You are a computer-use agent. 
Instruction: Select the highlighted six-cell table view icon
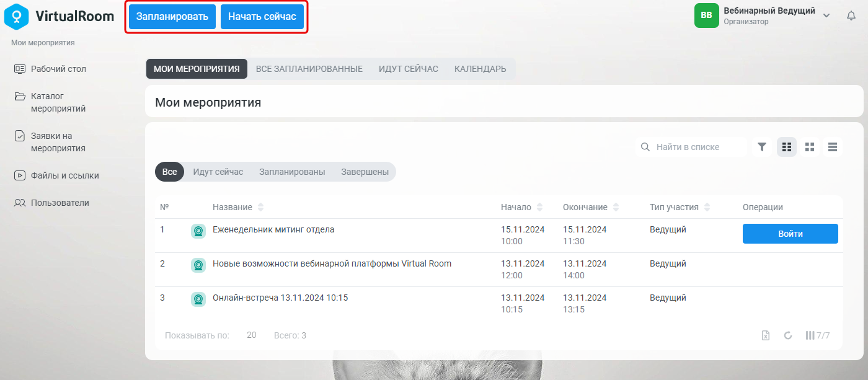(x=787, y=147)
